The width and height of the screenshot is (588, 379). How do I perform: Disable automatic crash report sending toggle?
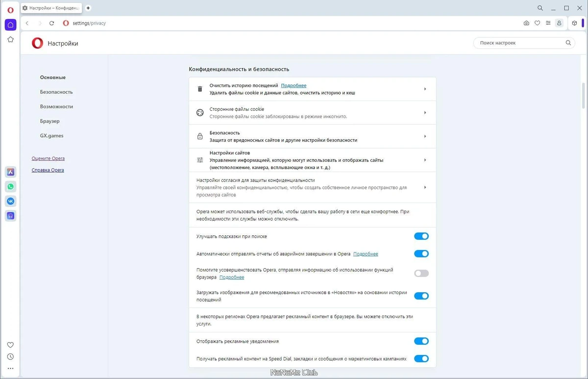(x=421, y=253)
